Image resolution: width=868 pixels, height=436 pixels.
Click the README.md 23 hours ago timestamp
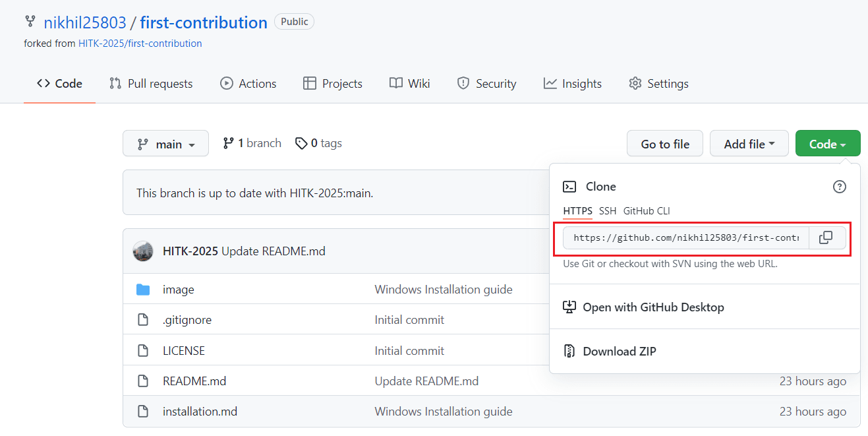(813, 381)
